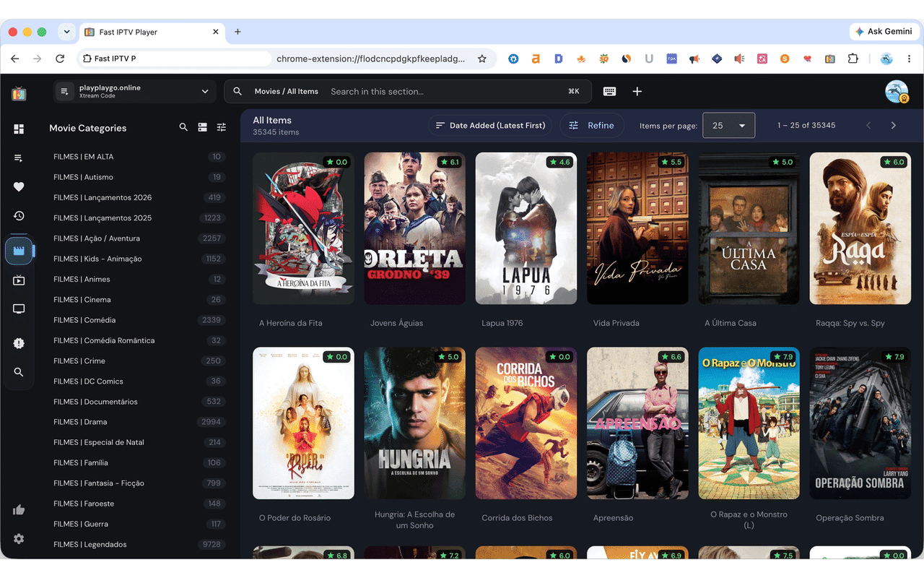Select the Fast IPTV Player tab
Image resolution: width=924 pixels, height=578 pixels.
[152, 32]
